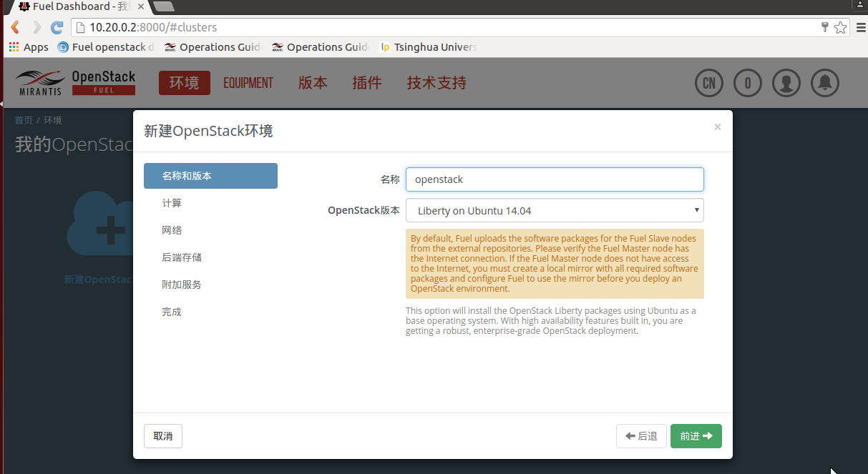Click the 首页 breadcrumb link
Image resolution: width=868 pixels, height=474 pixels.
tap(24, 120)
